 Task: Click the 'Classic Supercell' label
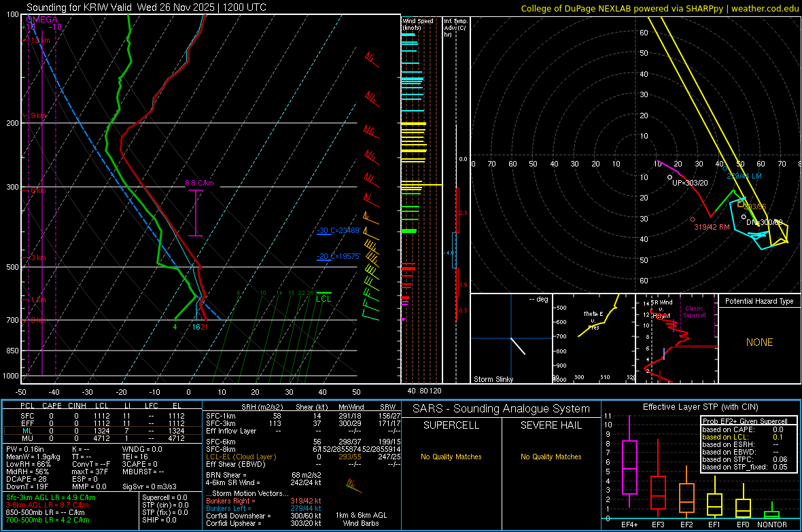tap(694, 312)
